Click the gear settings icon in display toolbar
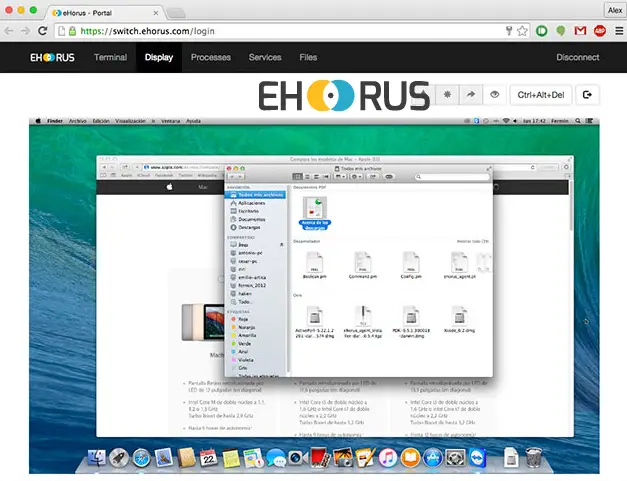 pyautogui.click(x=447, y=95)
